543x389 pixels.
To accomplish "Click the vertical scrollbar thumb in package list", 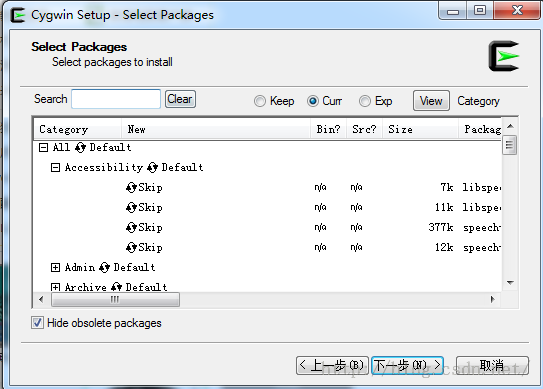I will click(x=509, y=145).
